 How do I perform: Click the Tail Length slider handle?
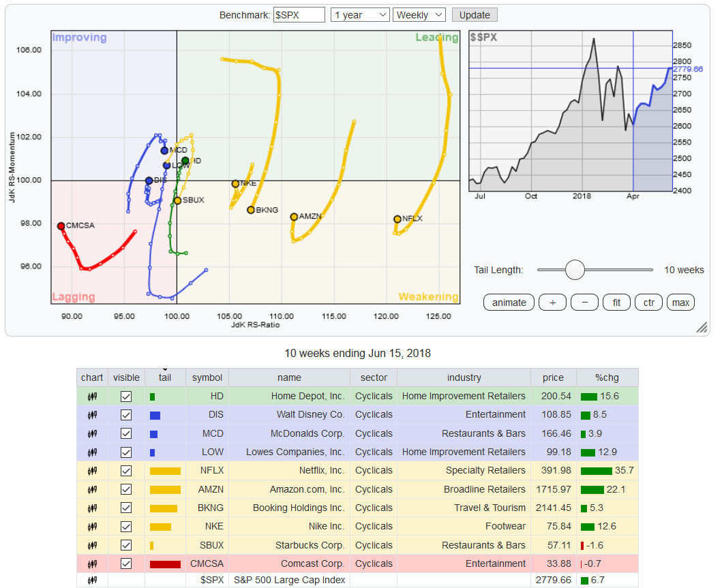pos(575,270)
